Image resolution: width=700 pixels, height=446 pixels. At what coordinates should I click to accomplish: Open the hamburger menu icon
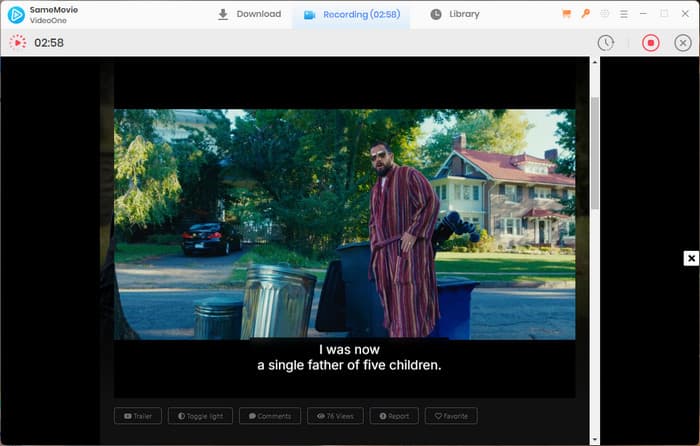pyautogui.click(x=624, y=14)
